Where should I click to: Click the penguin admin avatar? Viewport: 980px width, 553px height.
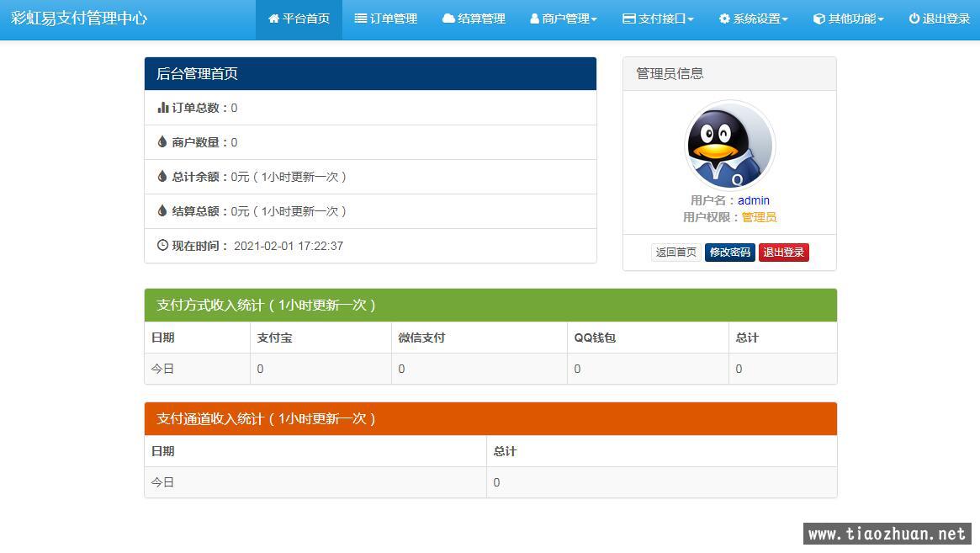click(729, 145)
